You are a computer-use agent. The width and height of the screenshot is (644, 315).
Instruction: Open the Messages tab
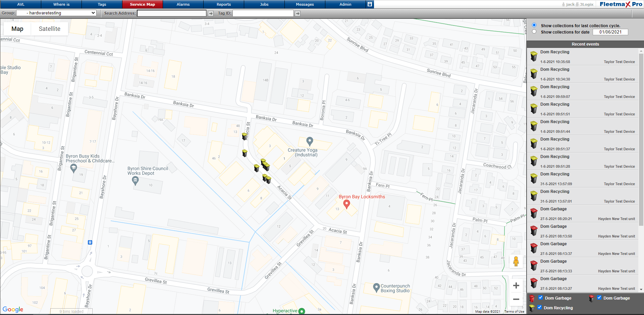(x=305, y=4)
